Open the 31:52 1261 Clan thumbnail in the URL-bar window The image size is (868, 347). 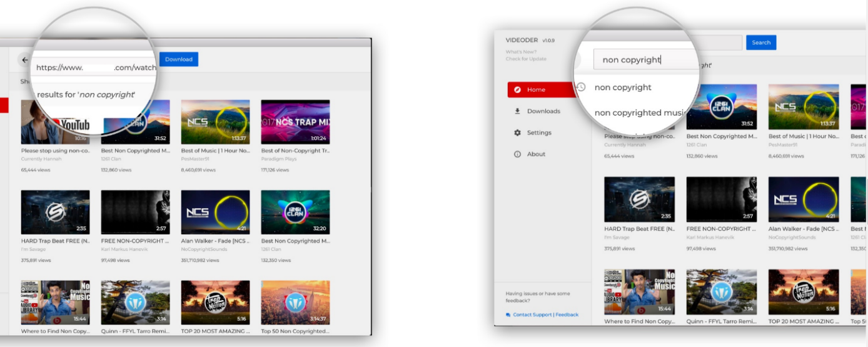click(135, 122)
